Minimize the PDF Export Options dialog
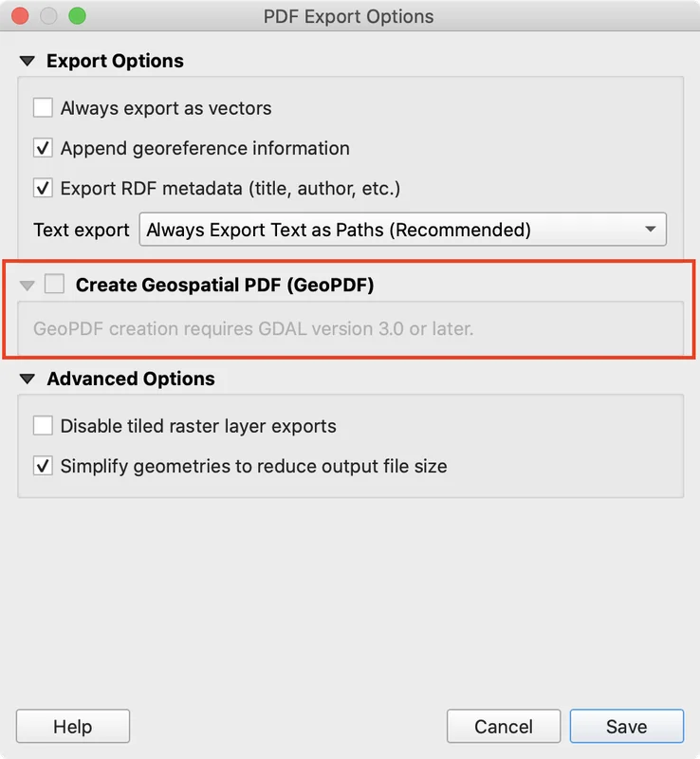 coord(49,16)
